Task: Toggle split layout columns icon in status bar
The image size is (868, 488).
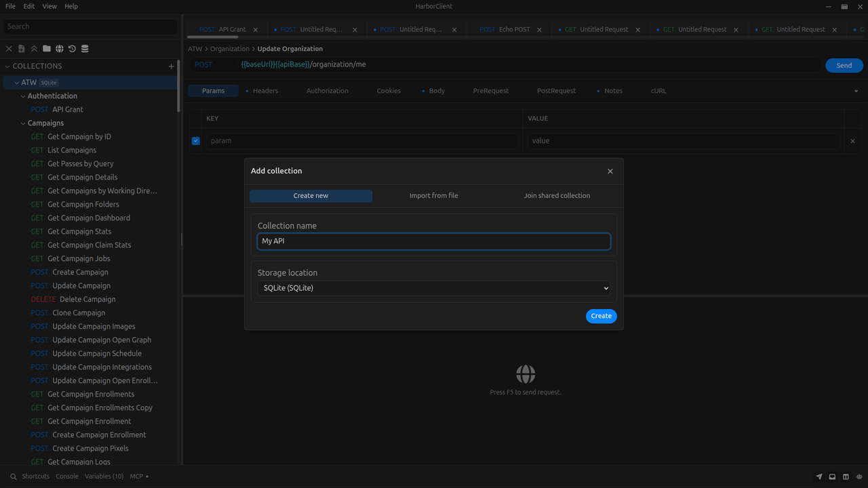Action: (x=846, y=476)
